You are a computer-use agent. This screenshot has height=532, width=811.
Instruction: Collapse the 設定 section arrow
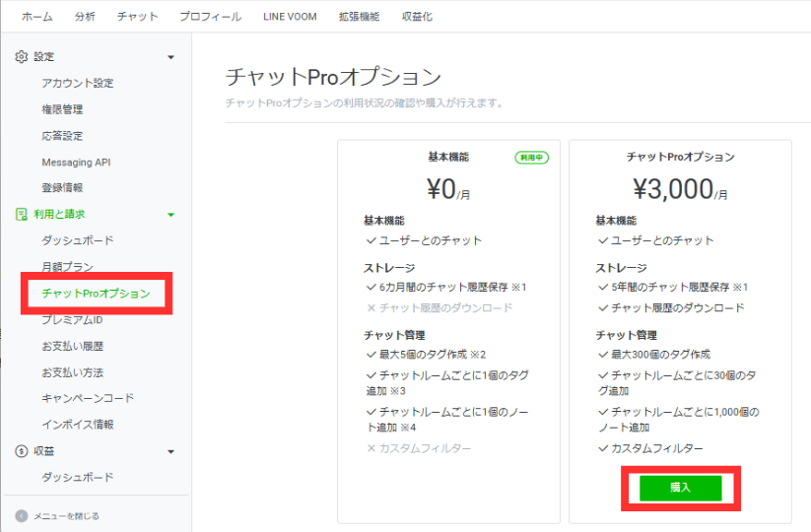coord(170,57)
